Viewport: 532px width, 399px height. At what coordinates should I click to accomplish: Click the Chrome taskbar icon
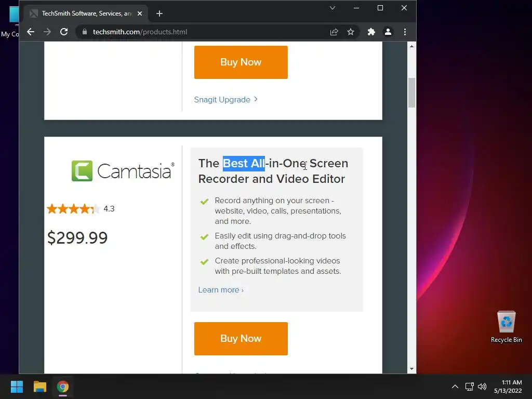click(63, 387)
